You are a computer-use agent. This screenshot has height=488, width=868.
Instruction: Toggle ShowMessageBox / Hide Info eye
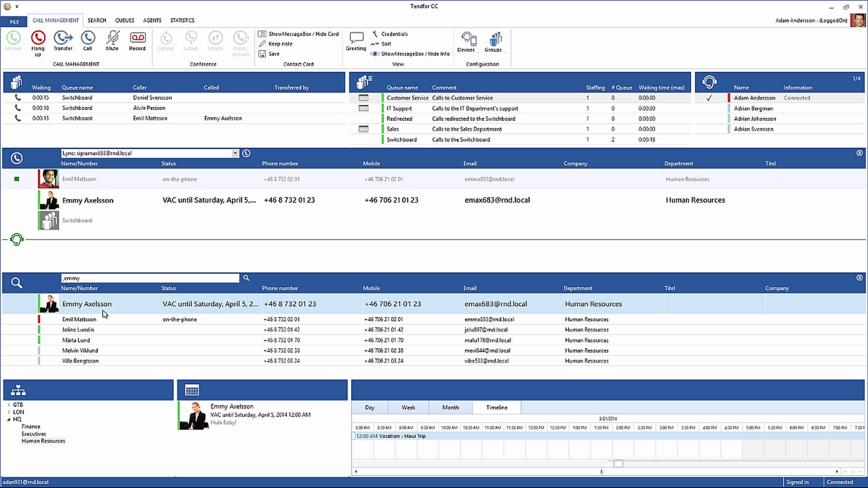click(x=375, y=54)
